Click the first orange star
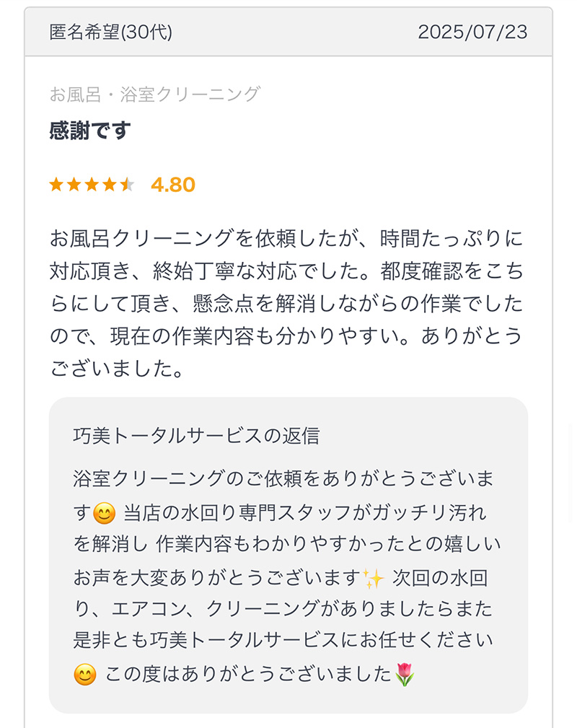This screenshot has width=577, height=728. 56,185
